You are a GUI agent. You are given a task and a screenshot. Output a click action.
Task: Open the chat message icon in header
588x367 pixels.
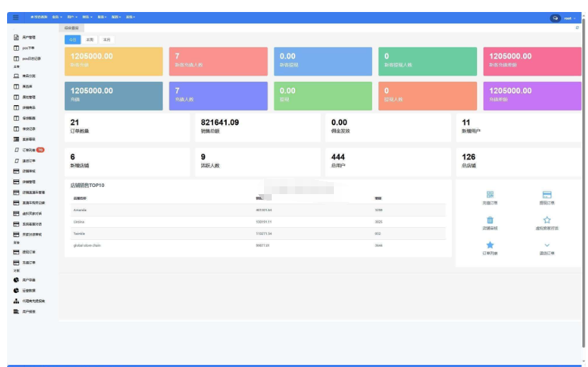[x=556, y=18]
